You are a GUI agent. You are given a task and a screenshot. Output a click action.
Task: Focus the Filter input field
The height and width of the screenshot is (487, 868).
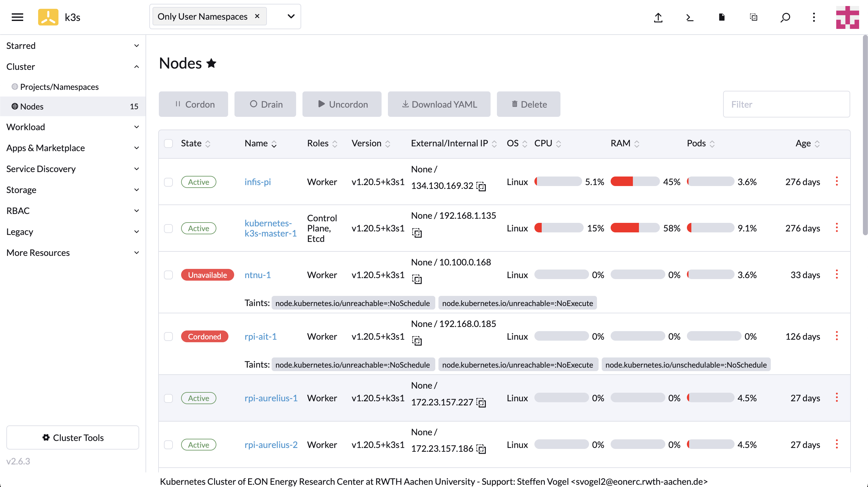click(786, 104)
